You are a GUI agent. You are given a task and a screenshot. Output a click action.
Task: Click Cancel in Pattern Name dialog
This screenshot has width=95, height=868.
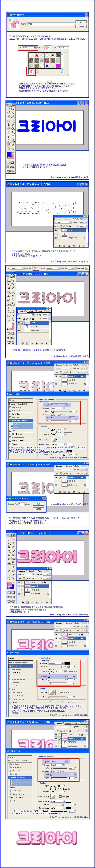(81, 26)
